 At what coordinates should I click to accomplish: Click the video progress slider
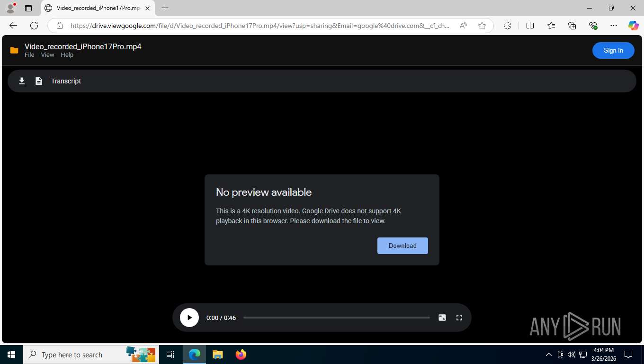(337, 318)
